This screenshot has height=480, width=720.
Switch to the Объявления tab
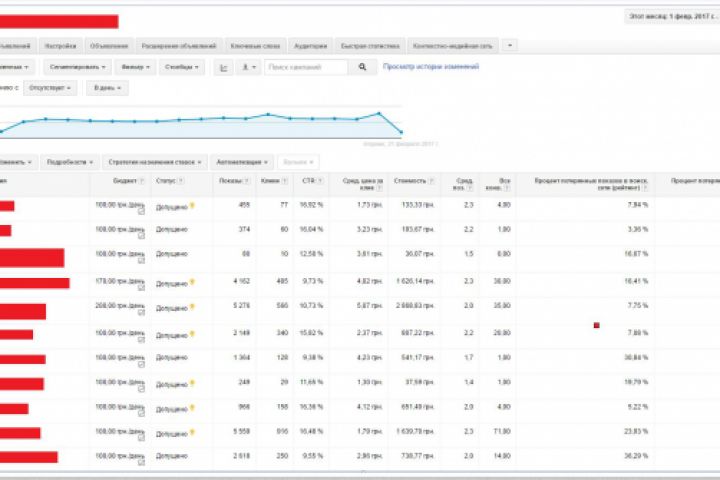pos(109,46)
